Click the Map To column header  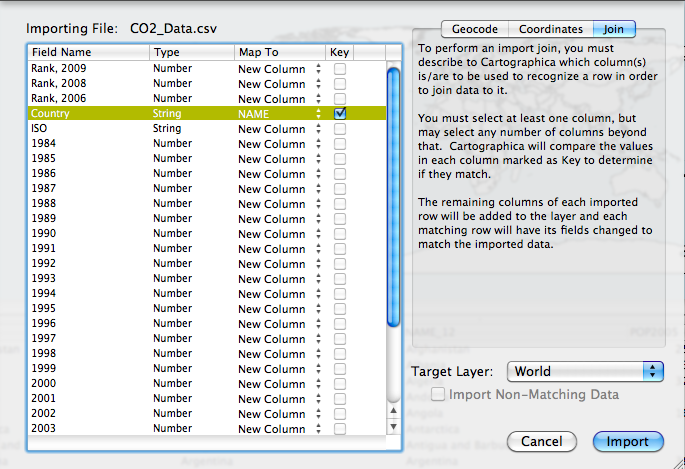tap(277, 51)
